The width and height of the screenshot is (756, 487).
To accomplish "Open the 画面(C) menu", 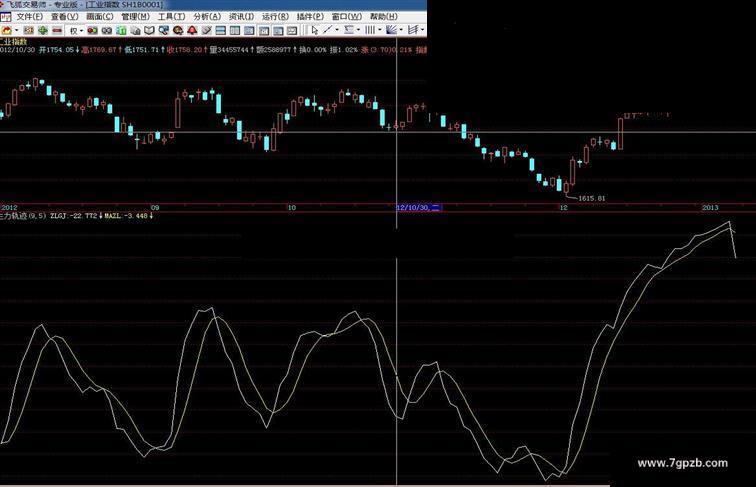I will tap(100, 16).
